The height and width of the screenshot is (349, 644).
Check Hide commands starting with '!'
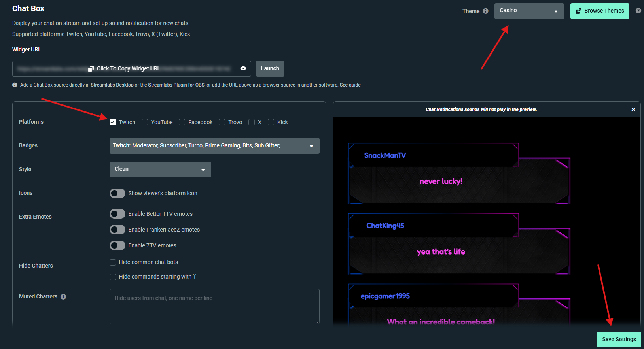113,277
